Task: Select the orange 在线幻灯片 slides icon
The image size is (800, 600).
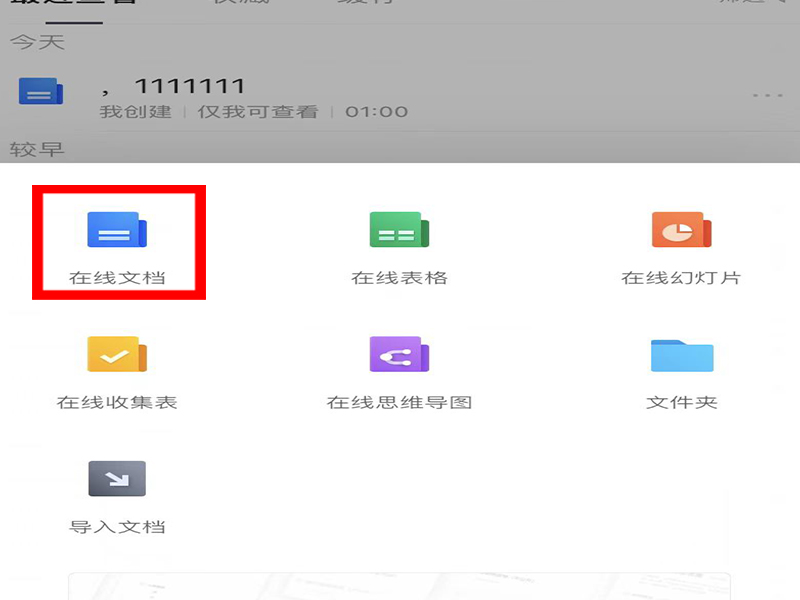Action: (681, 230)
